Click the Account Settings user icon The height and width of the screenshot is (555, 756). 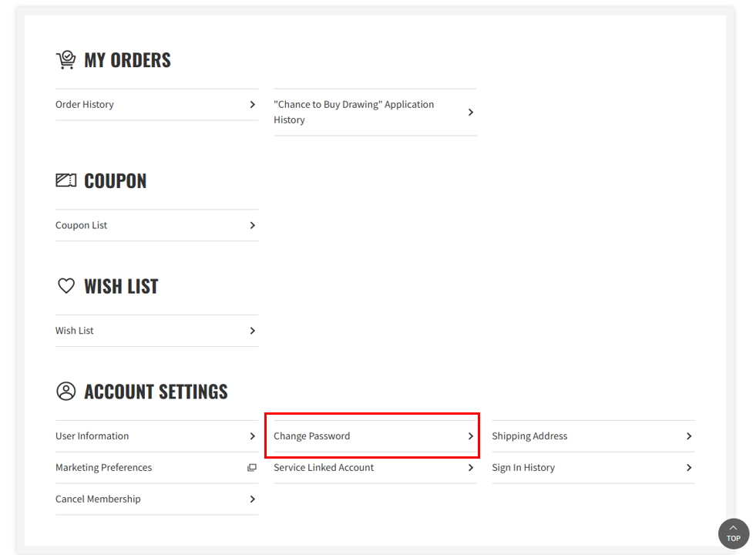66,391
